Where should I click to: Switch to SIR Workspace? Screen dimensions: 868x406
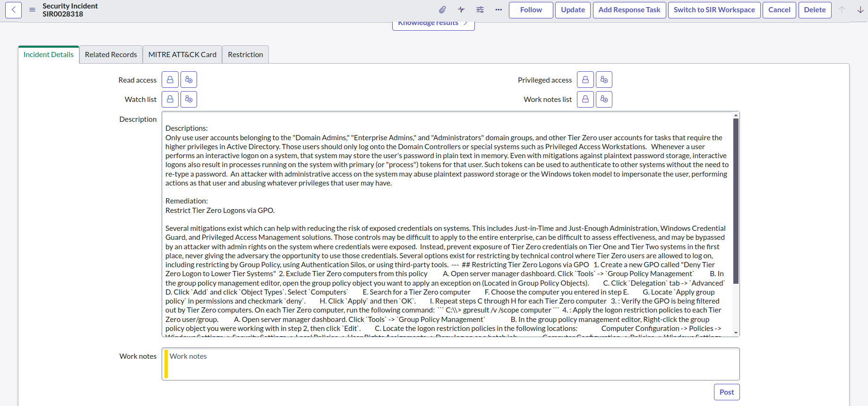(x=714, y=10)
